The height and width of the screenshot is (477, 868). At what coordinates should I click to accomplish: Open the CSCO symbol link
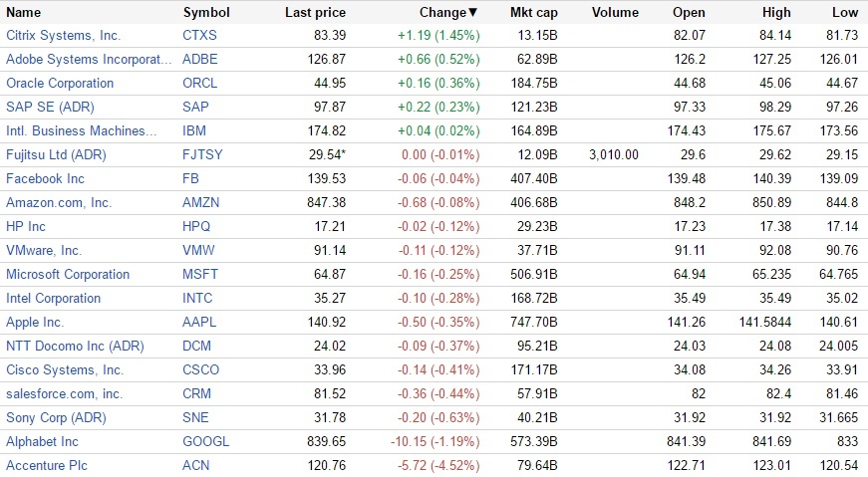point(201,369)
